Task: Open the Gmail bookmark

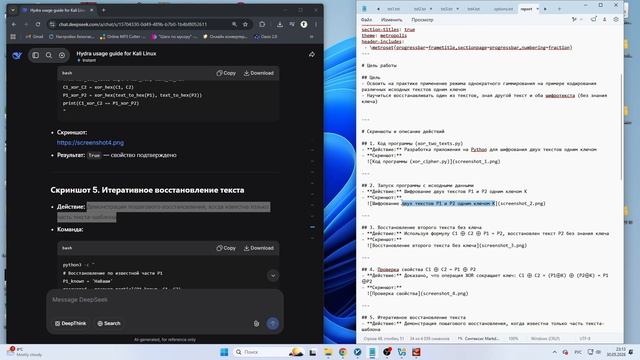Action: [34, 37]
